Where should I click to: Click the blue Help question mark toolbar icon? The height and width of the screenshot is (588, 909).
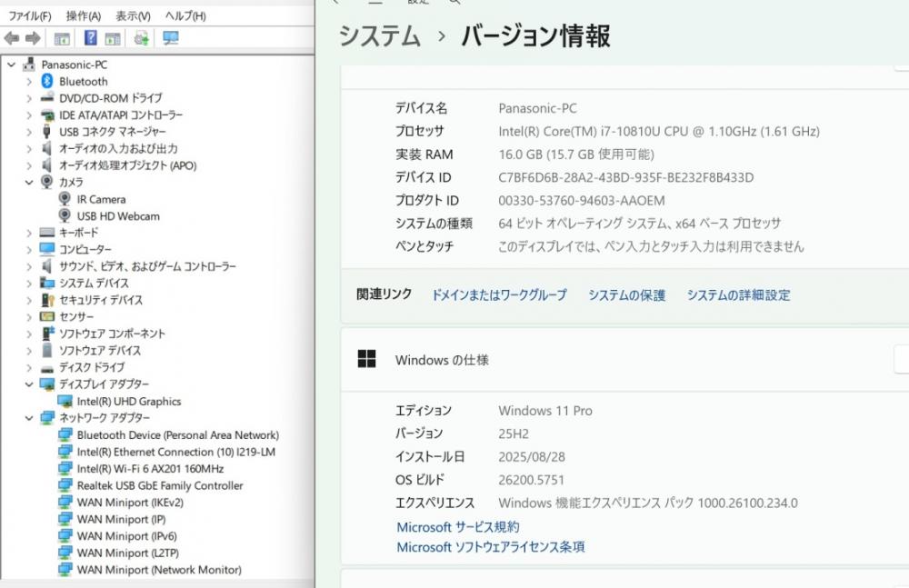[x=90, y=38]
